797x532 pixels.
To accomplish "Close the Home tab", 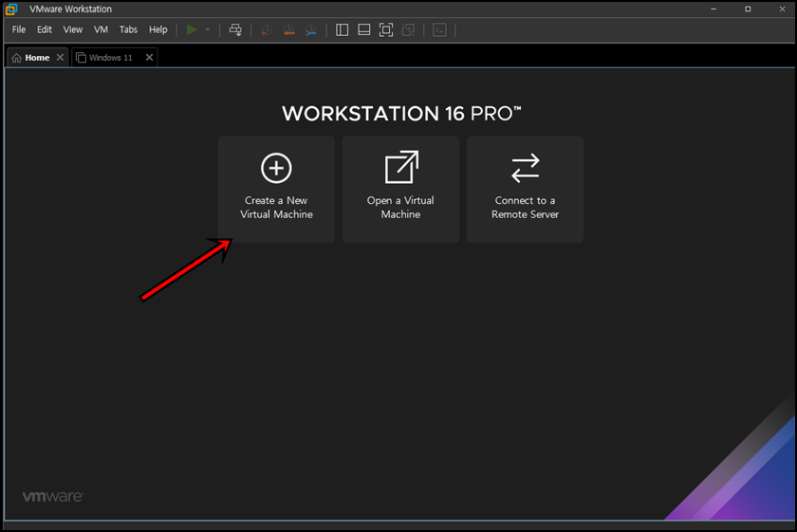I will [x=60, y=58].
